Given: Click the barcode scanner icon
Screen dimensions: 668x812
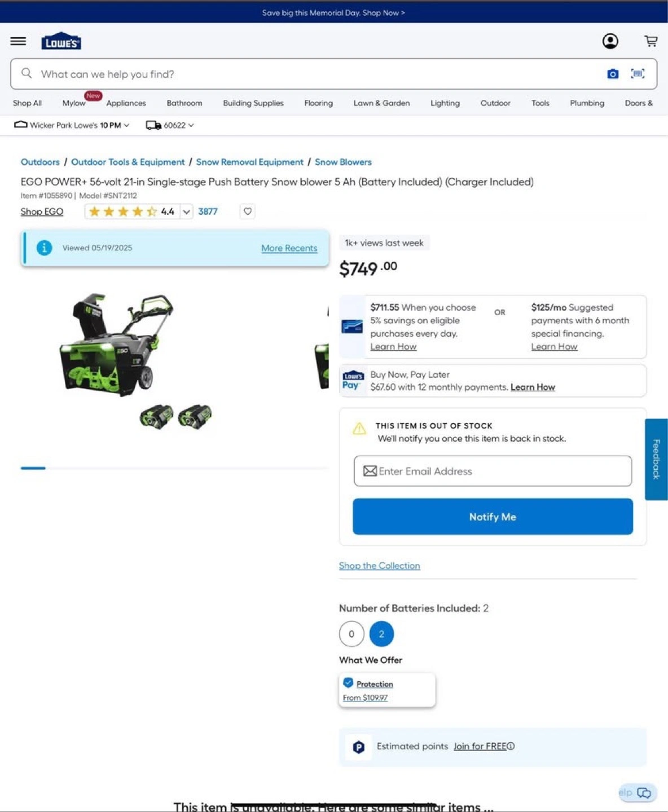Looking at the screenshot, I should tap(638, 74).
